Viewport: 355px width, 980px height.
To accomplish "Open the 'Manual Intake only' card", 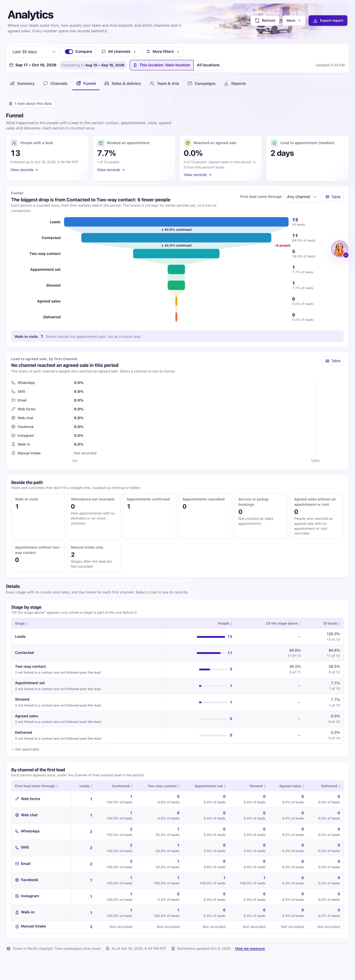I will click(94, 556).
